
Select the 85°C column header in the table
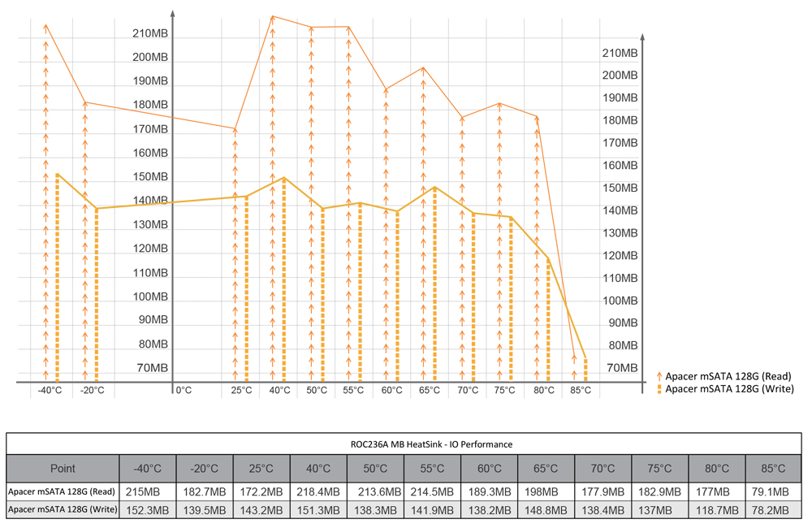coord(773,469)
